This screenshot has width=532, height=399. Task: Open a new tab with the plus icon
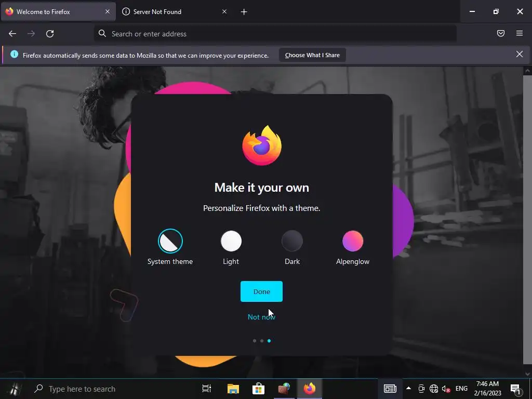(x=244, y=12)
